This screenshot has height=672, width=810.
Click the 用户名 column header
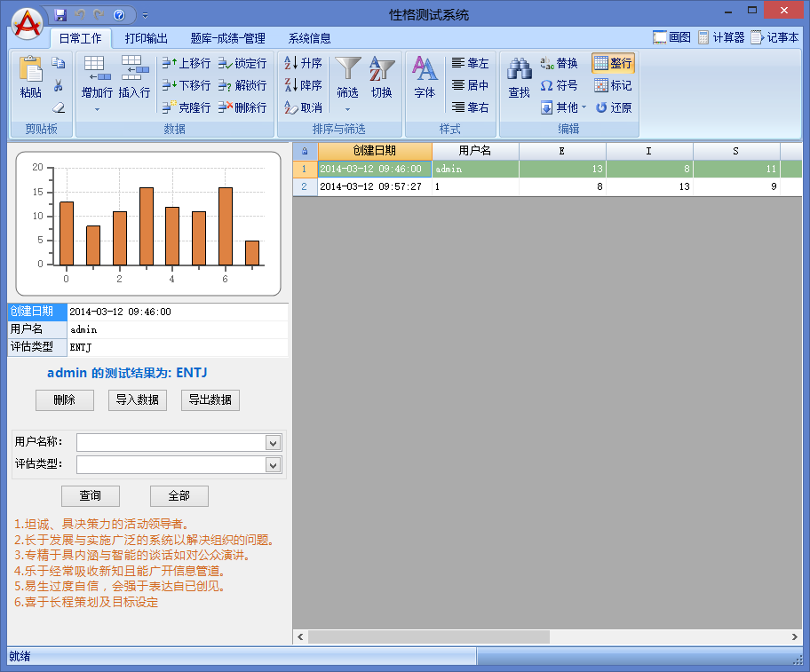(x=475, y=151)
